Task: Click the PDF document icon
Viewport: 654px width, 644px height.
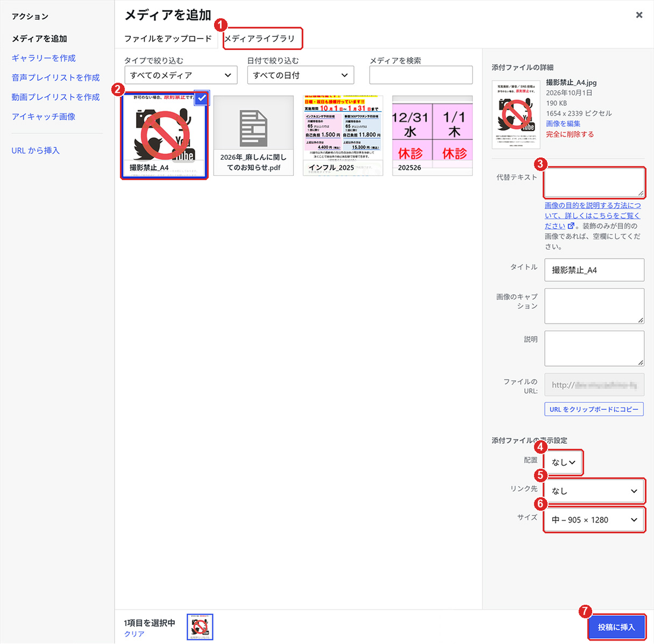Action: (x=253, y=128)
